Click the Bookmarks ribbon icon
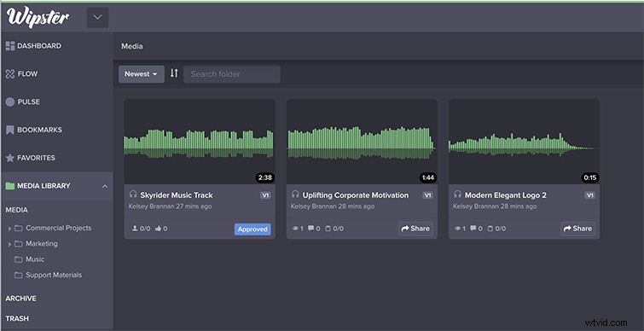 pyautogui.click(x=10, y=131)
